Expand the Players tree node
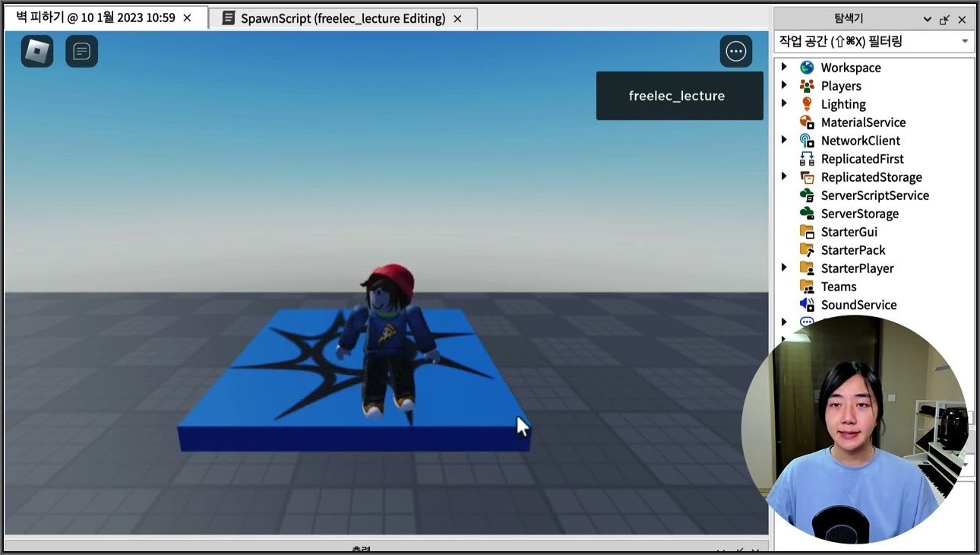Image resolution: width=980 pixels, height=555 pixels. click(x=784, y=85)
